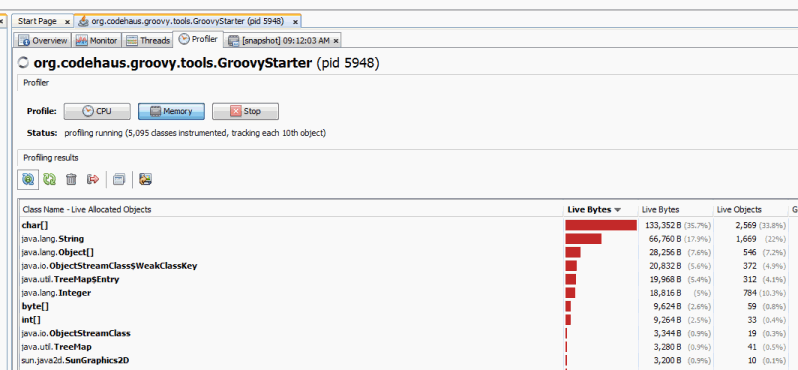The height and width of the screenshot is (370, 798).
Task: Click the reset collected results icon
Action: [93, 179]
